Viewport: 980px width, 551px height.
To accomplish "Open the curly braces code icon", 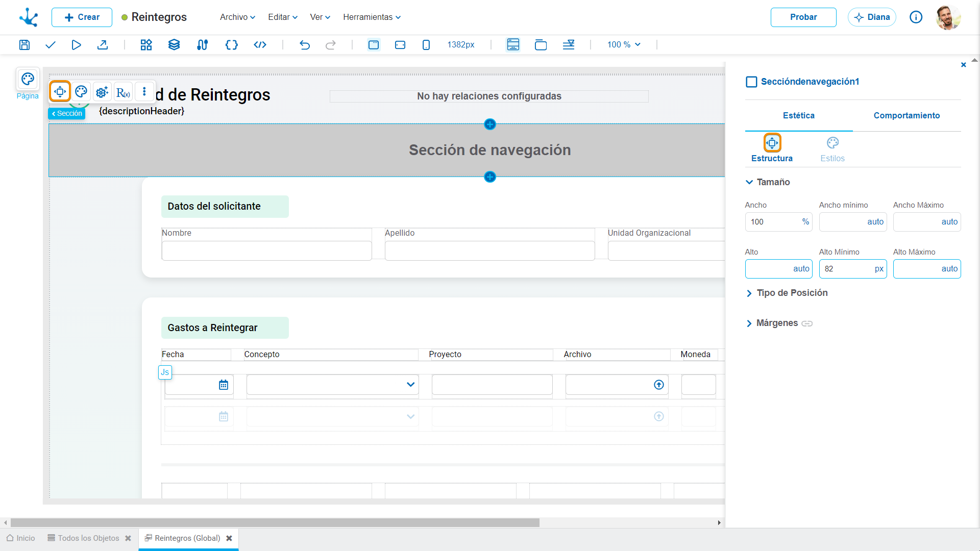I will 232,45.
